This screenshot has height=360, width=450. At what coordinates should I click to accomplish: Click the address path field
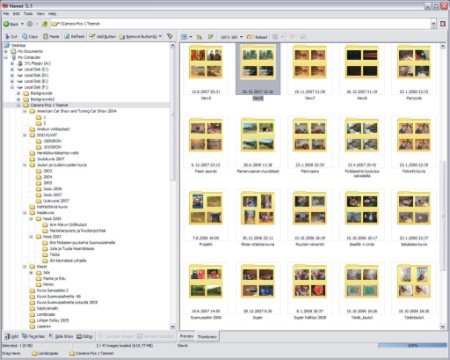click(241, 24)
